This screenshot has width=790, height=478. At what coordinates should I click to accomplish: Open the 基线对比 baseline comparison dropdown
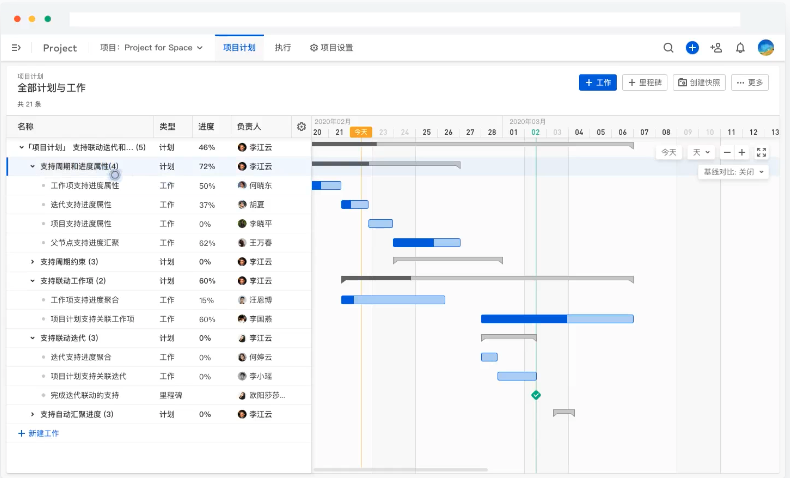[x=733, y=172]
